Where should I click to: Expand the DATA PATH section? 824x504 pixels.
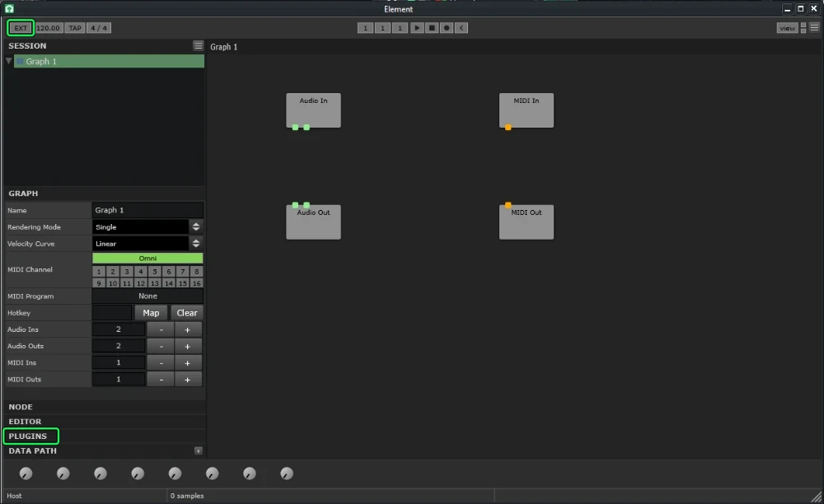click(x=104, y=450)
